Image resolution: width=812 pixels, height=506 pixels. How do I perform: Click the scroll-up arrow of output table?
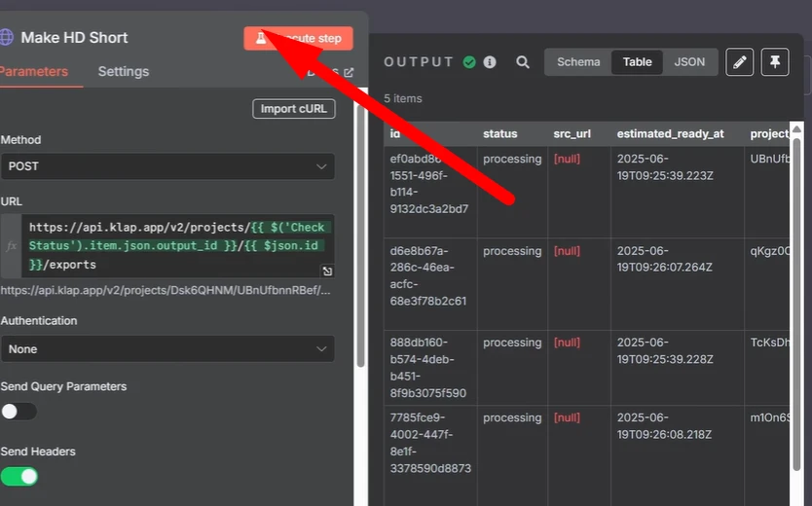[x=796, y=128]
